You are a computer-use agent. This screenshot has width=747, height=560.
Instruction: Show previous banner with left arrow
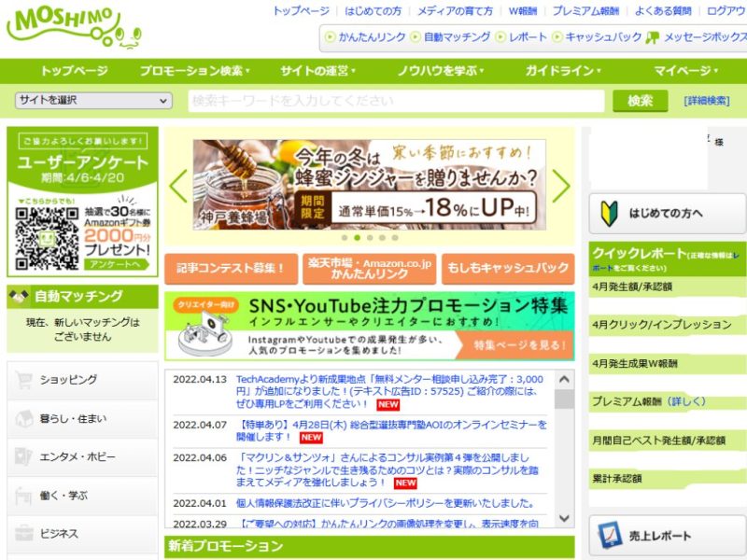coord(178,186)
